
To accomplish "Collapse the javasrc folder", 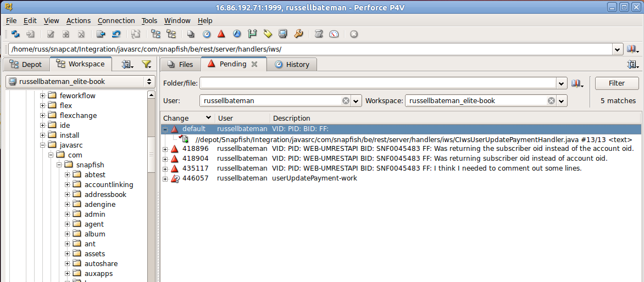I will tap(42, 145).
